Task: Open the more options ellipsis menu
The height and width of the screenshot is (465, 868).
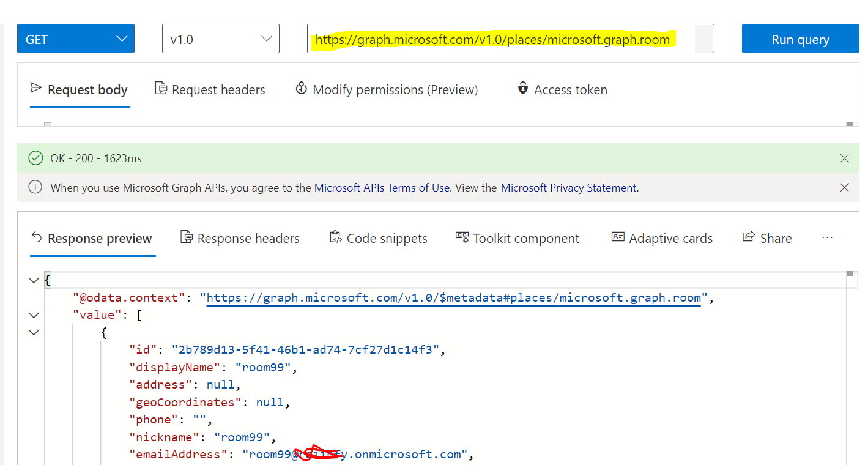Action: 827,238
